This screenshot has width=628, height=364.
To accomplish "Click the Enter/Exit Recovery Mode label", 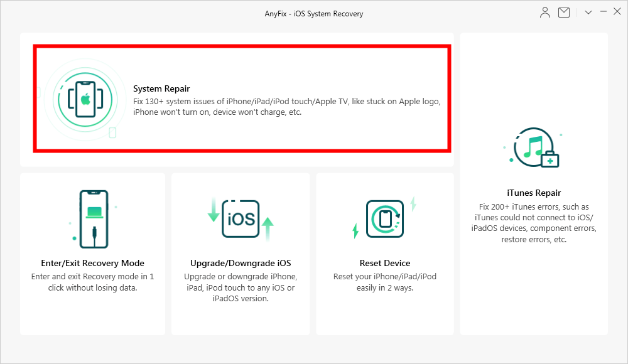I will (x=93, y=263).
